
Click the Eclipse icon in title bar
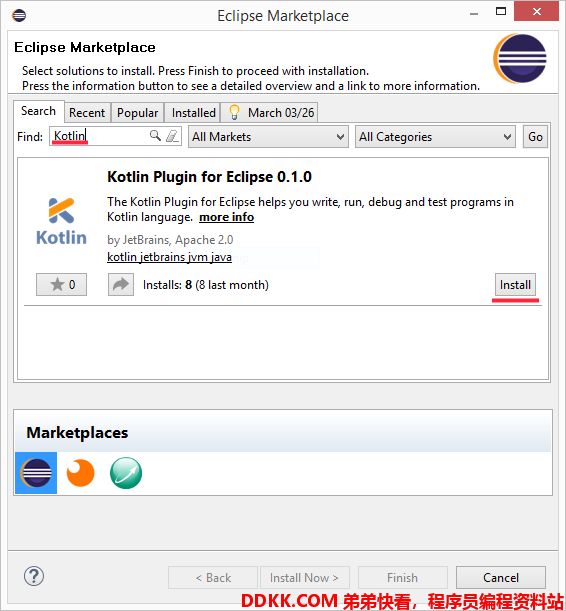19,16
